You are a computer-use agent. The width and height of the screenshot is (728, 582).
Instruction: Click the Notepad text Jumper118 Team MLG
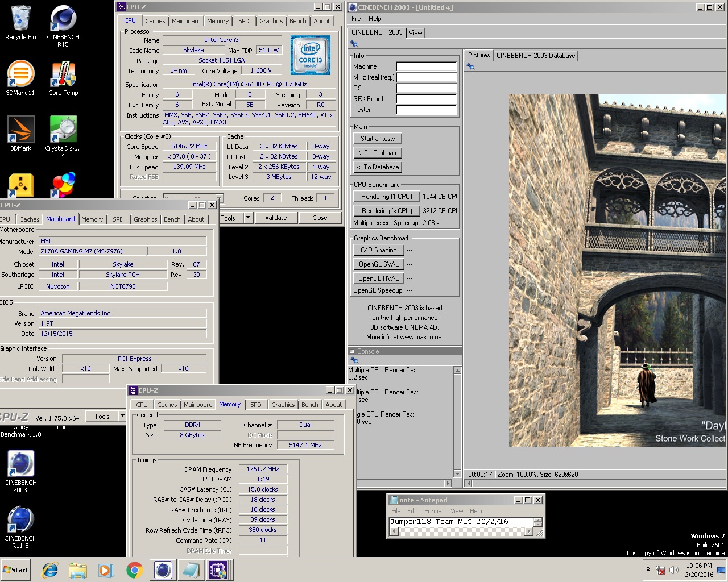click(431, 522)
